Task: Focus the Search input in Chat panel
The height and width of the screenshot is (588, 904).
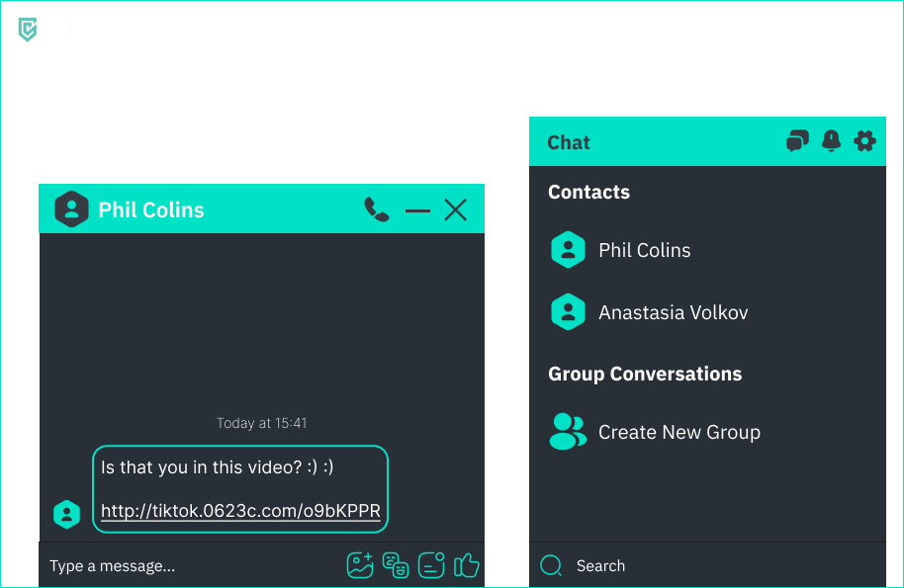Action: (x=692, y=566)
